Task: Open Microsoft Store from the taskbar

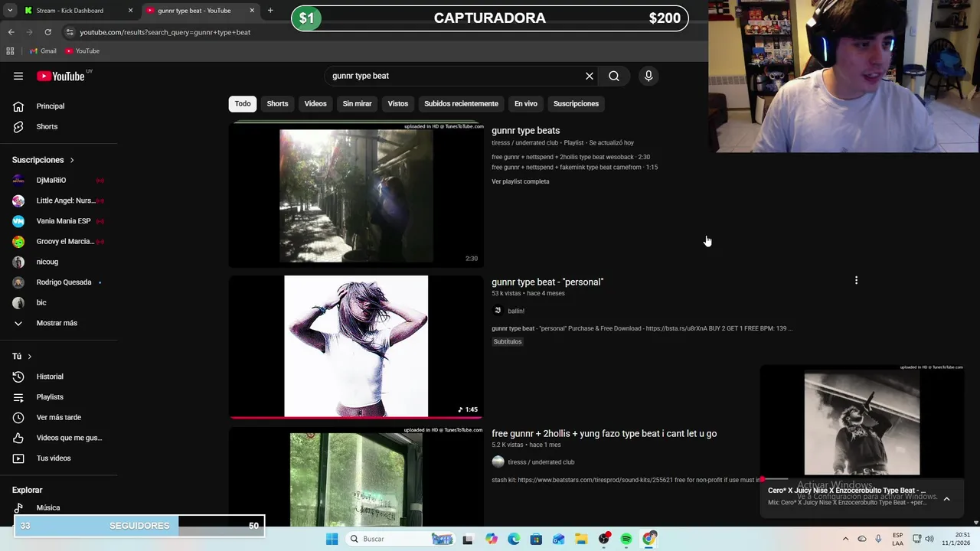Action: click(536, 539)
